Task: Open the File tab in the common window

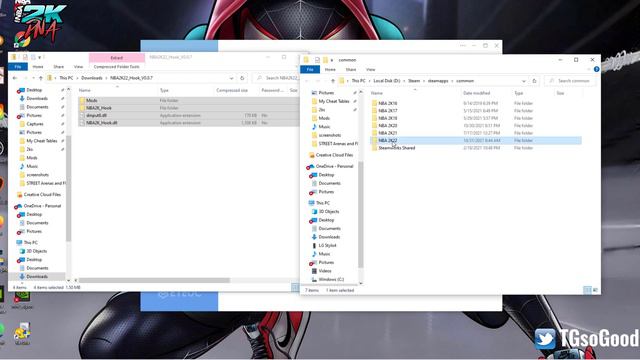Action: coord(310,69)
